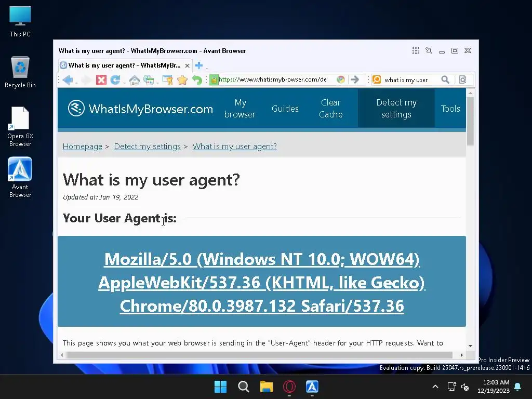
Task: Open the Windows Start button
Action: [220, 387]
